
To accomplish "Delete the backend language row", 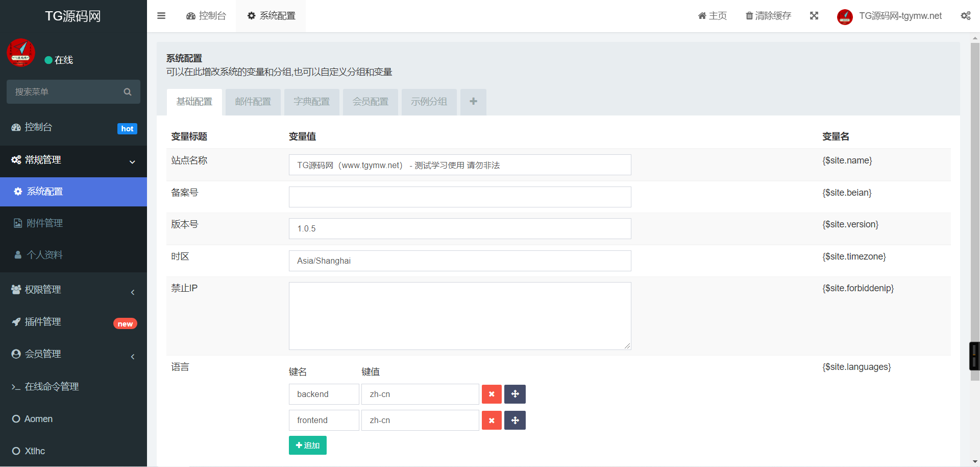I will tap(492, 394).
